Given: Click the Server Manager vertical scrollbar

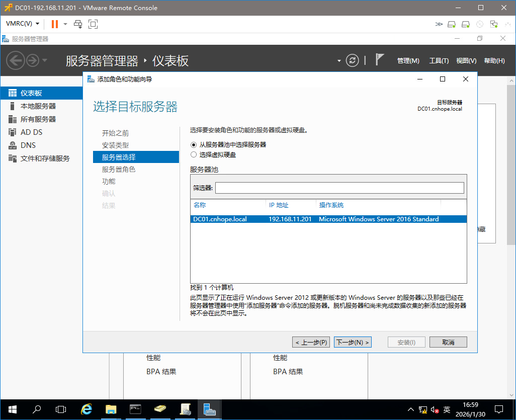Looking at the screenshot, I should 511,164.
